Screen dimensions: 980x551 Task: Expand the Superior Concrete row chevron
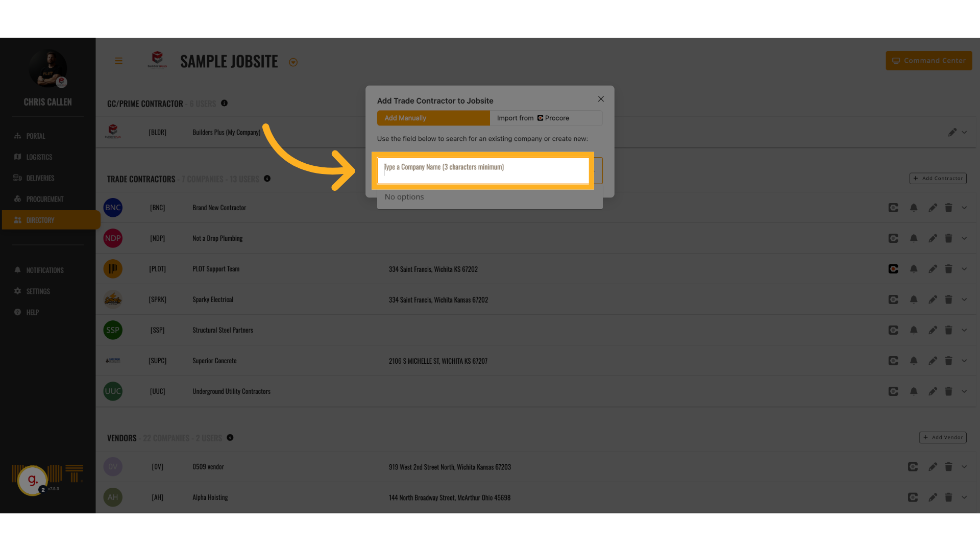(x=964, y=361)
